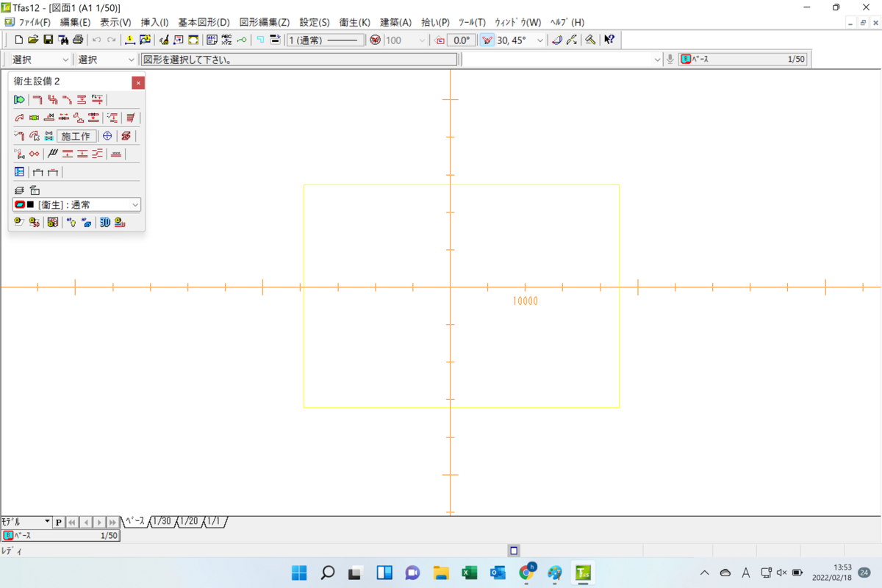882x588 pixels.
Task: Create a new drawing with New file icon
Action: pyautogui.click(x=19, y=40)
